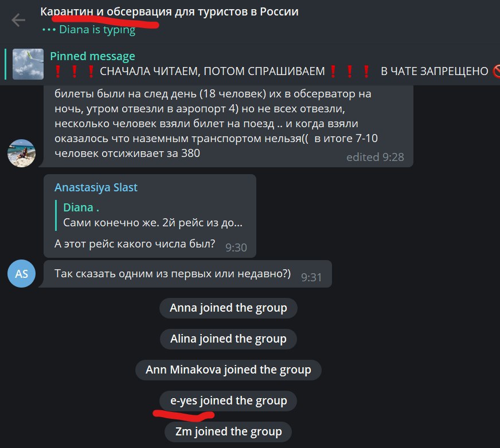Image resolution: width=500 pixels, height=448 pixels.
Task: Click the Pinned message label
Action: 92,56
